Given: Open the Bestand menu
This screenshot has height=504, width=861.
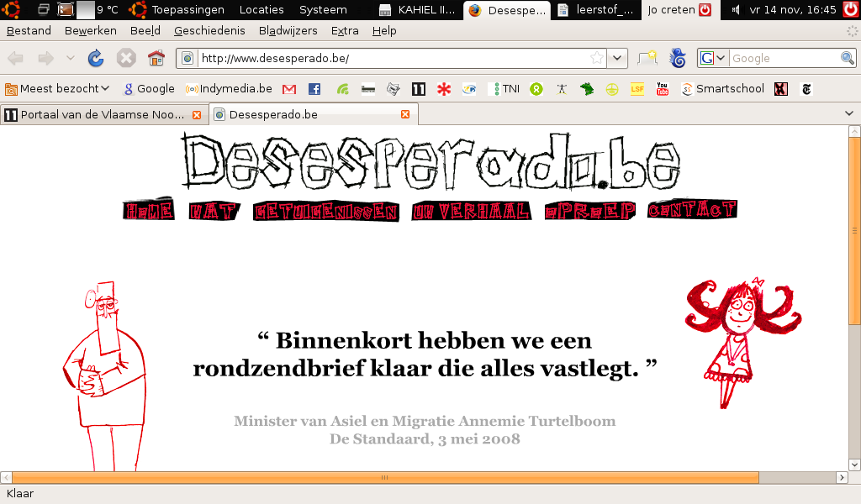Looking at the screenshot, I should click(x=29, y=31).
